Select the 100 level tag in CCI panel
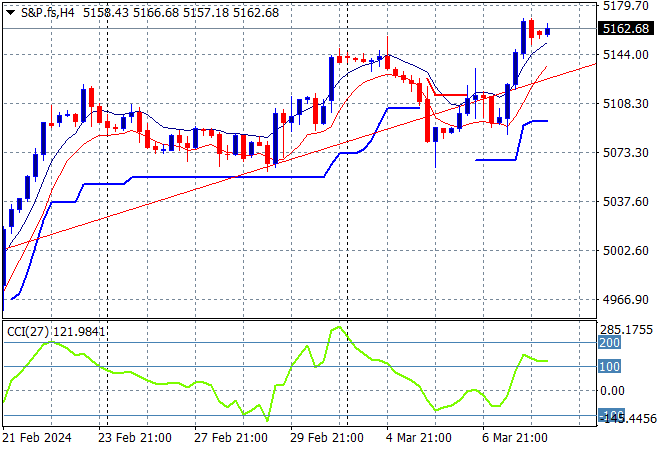Screen dimensions: 660x450 tap(610, 366)
